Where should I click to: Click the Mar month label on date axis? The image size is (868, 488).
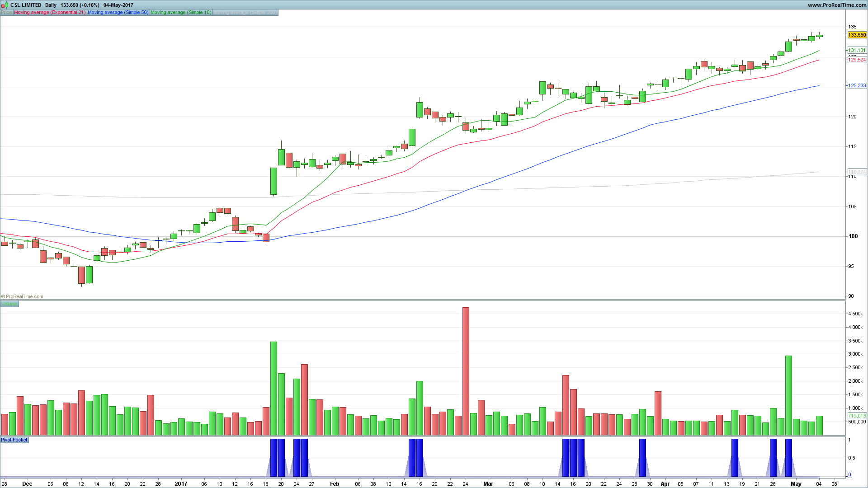tap(488, 483)
